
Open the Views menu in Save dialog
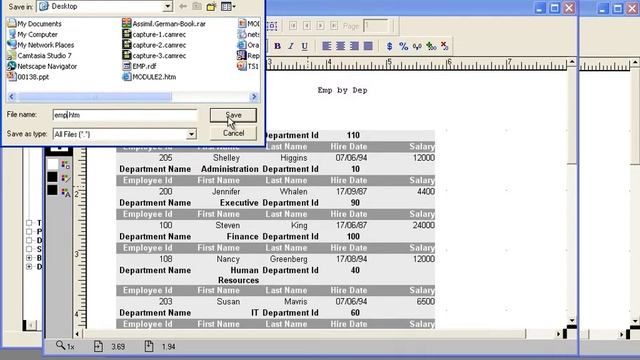tap(228, 6)
